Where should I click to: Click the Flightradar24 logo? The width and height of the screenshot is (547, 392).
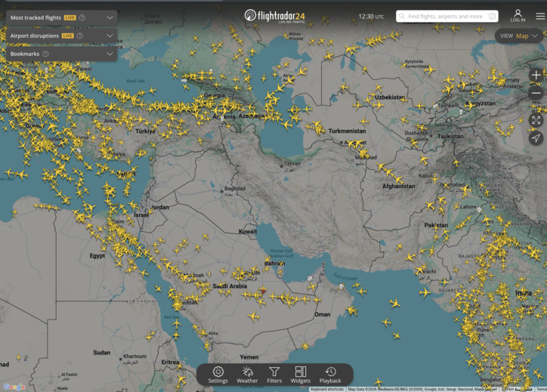pyautogui.click(x=275, y=16)
